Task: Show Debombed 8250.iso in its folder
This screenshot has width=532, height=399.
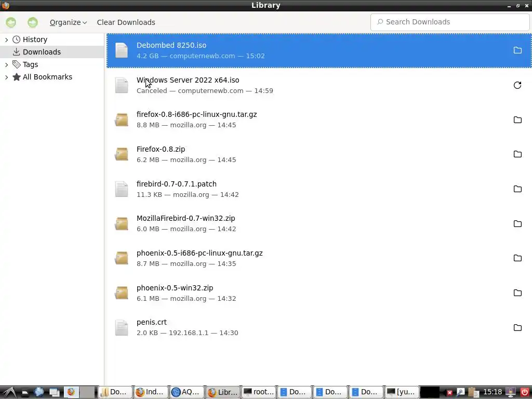Action: point(517,50)
